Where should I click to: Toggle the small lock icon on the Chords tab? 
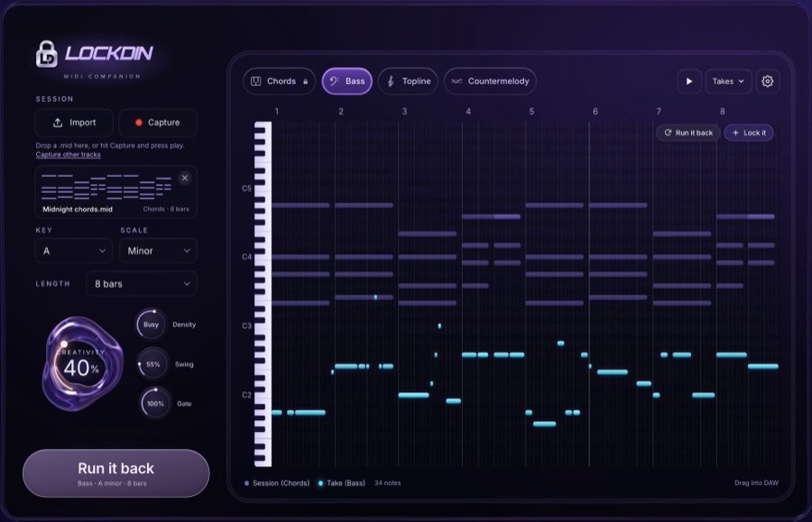[306, 81]
